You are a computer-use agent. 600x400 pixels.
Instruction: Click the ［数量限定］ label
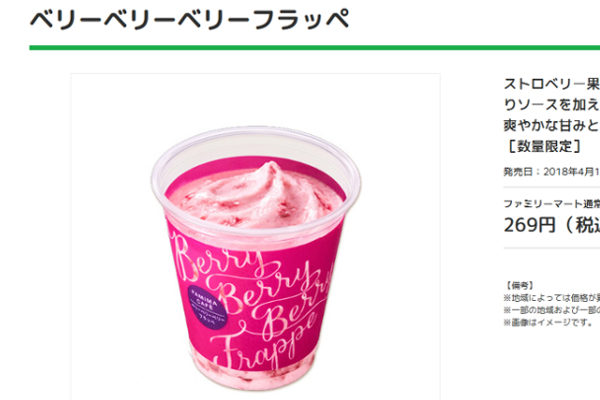click(x=544, y=146)
